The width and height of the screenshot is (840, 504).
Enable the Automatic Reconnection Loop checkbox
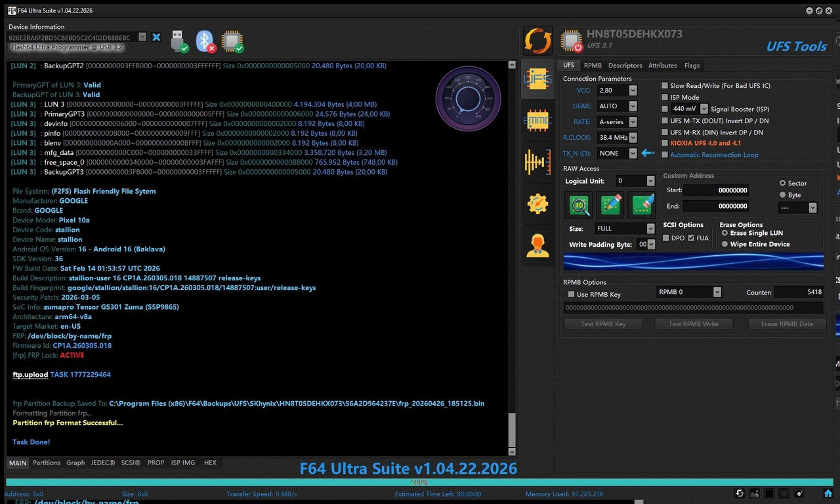pos(665,155)
